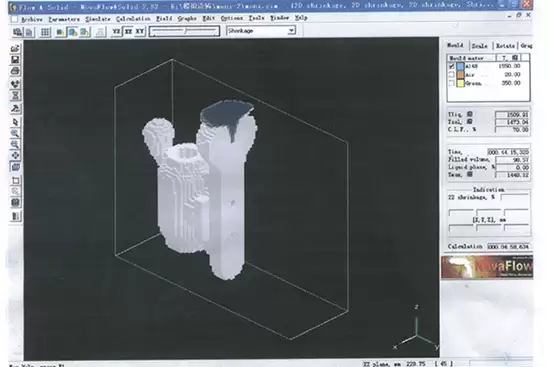The image size is (550, 367).
Task: Click the Tsol temperature field
Action: 512,122
